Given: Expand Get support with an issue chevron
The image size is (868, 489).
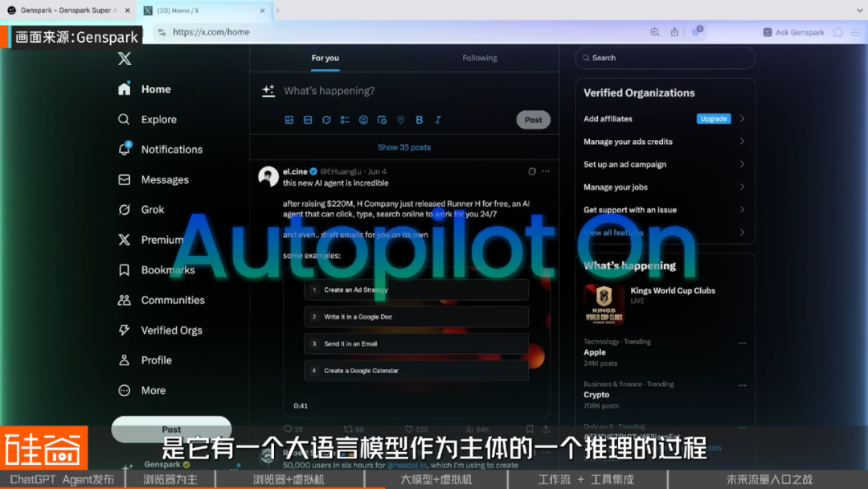Looking at the screenshot, I should (x=743, y=209).
